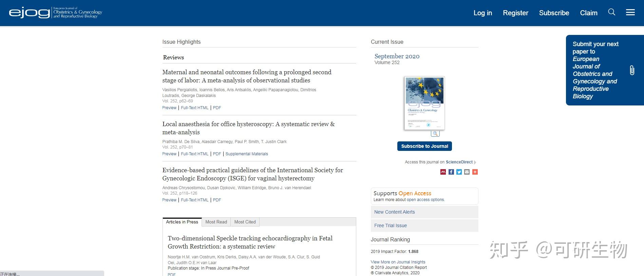Open the hamburger menu in header
Viewport: 644px width, 276px height.
click(x=630, y=13)
